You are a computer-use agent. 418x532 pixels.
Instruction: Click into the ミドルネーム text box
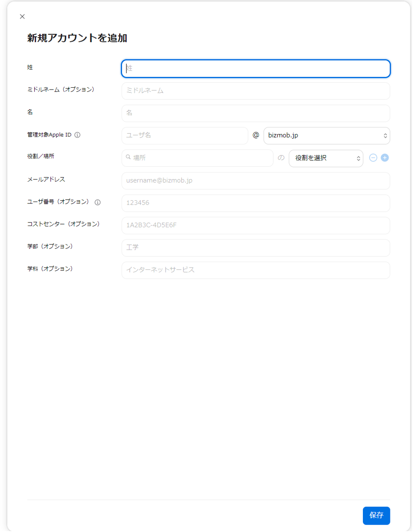(255, 91)
